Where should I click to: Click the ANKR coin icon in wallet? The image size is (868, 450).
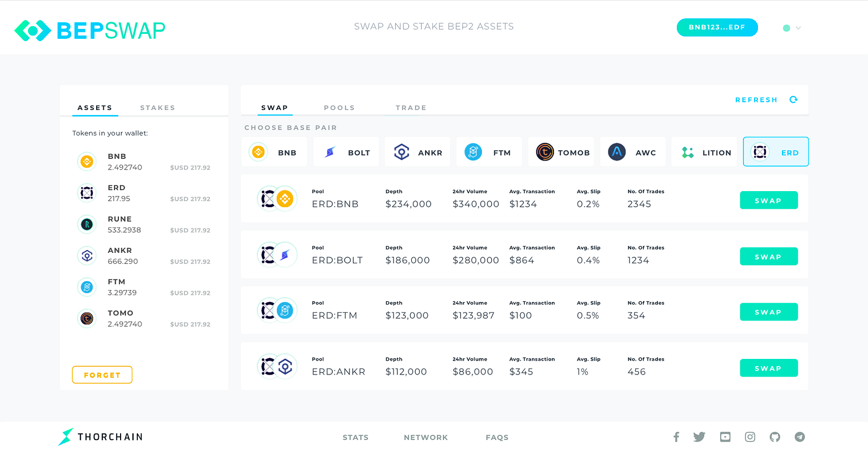tap(87, 256)
